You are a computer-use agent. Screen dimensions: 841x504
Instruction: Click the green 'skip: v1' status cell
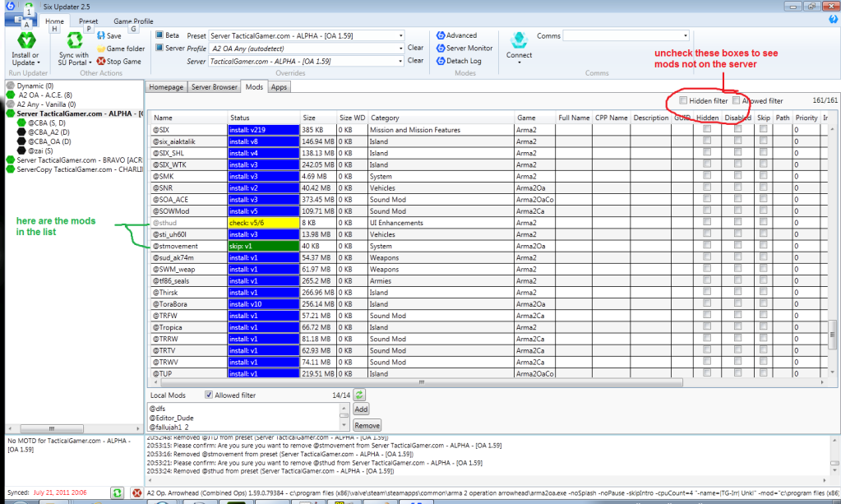263,246
